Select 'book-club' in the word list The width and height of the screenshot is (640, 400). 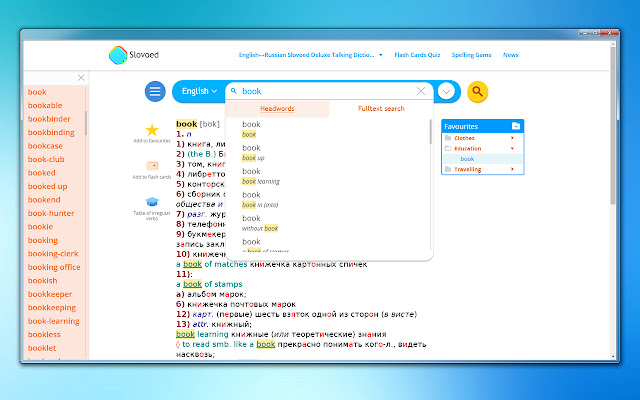46,160
